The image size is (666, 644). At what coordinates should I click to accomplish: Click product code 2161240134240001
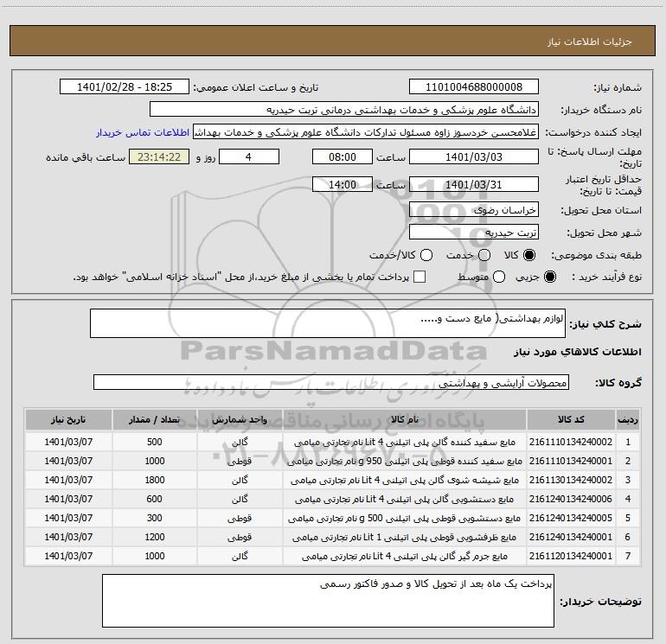pyautogui.click(x=571, y=537)
